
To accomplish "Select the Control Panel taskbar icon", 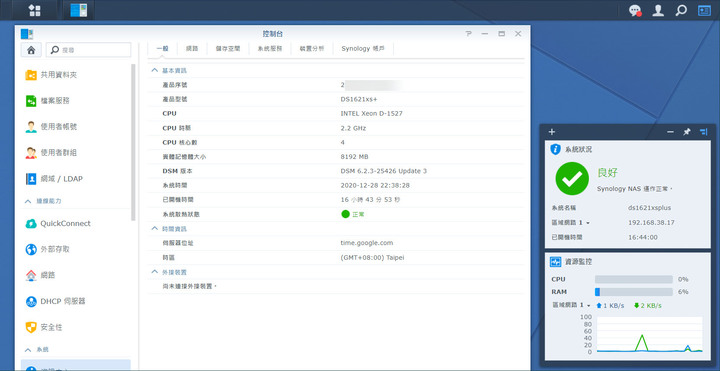I will (x=79, y=10).
